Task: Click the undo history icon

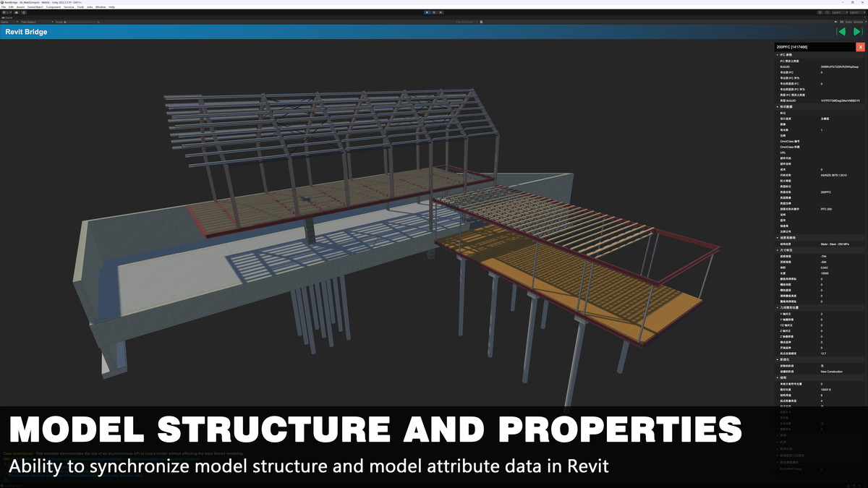Action: (x=820, y=12)
